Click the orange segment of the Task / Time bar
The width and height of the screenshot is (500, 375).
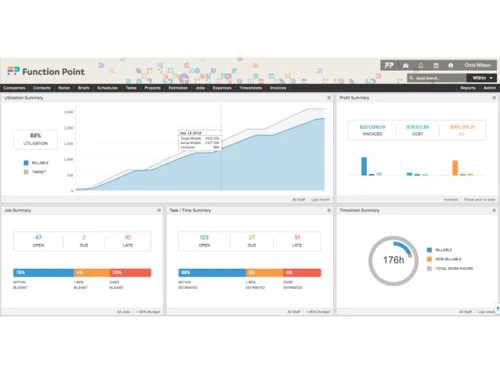point(264,273)
